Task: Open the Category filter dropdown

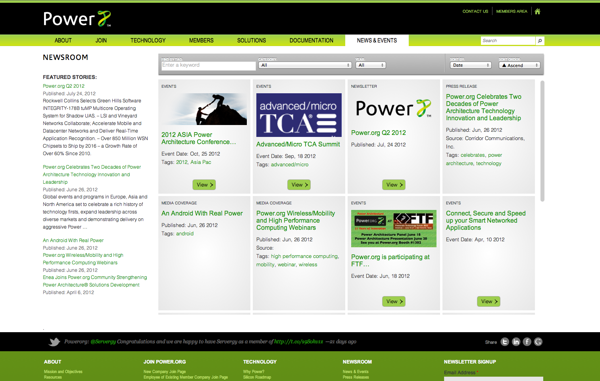Action: point(305,65)
